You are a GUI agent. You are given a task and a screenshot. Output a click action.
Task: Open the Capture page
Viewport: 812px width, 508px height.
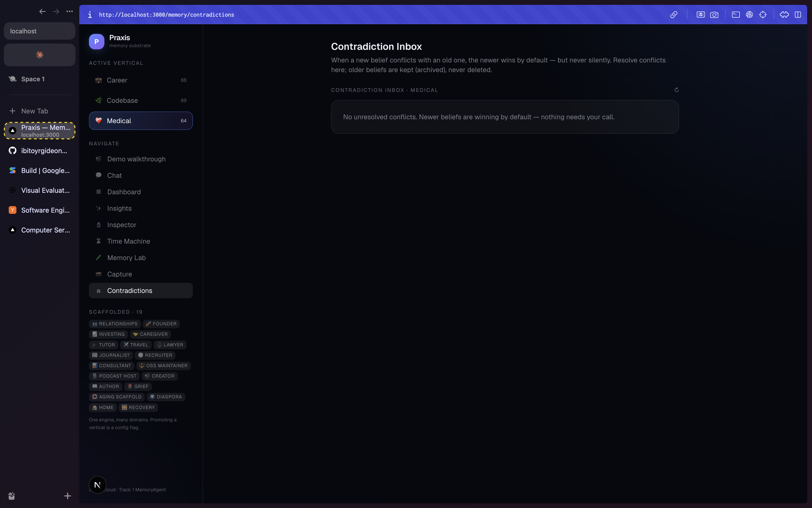point(141,274)
